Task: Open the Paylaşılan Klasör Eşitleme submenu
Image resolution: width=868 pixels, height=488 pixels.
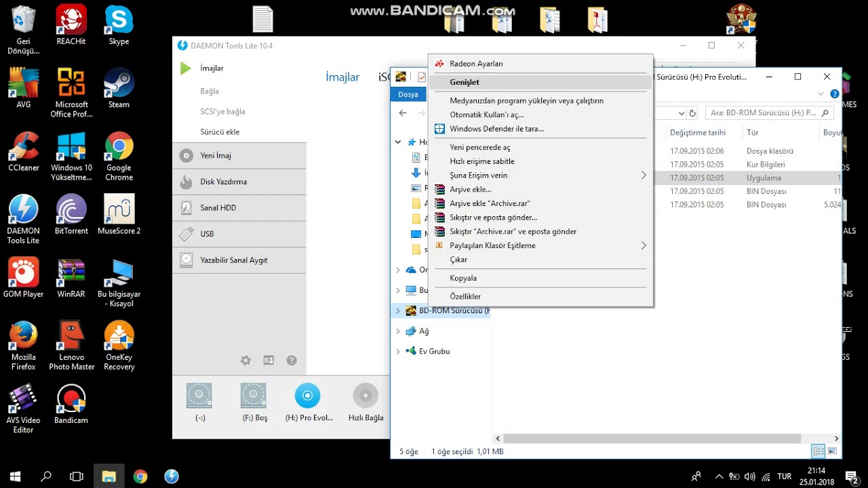Action: pos(541,245)
